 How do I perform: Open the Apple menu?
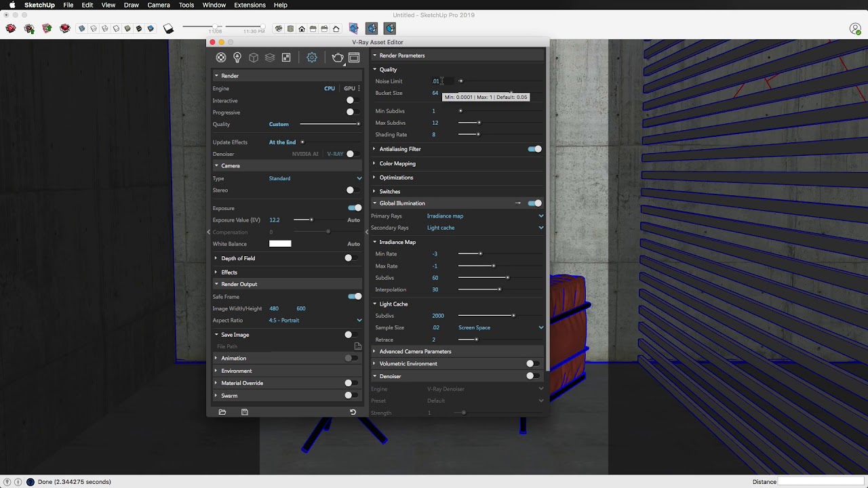12,5
